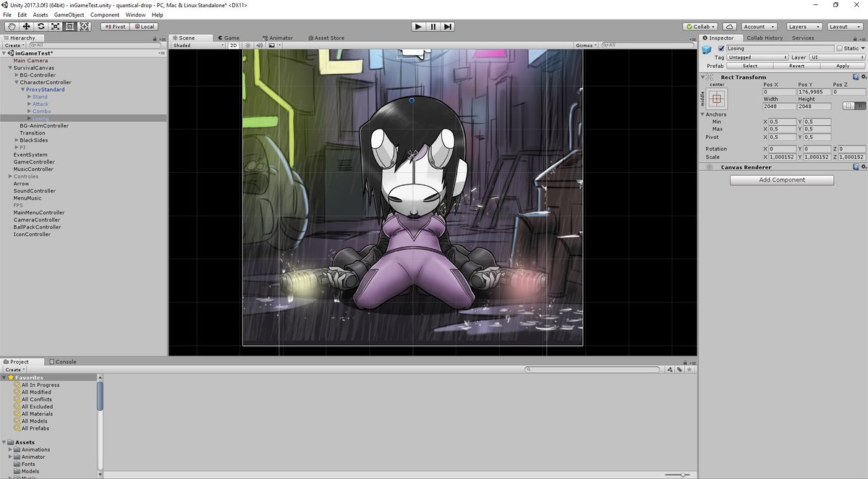The width and height of the screenshot is (868, 479).
Task: Click the save search star icon
Action: (689, 369)
